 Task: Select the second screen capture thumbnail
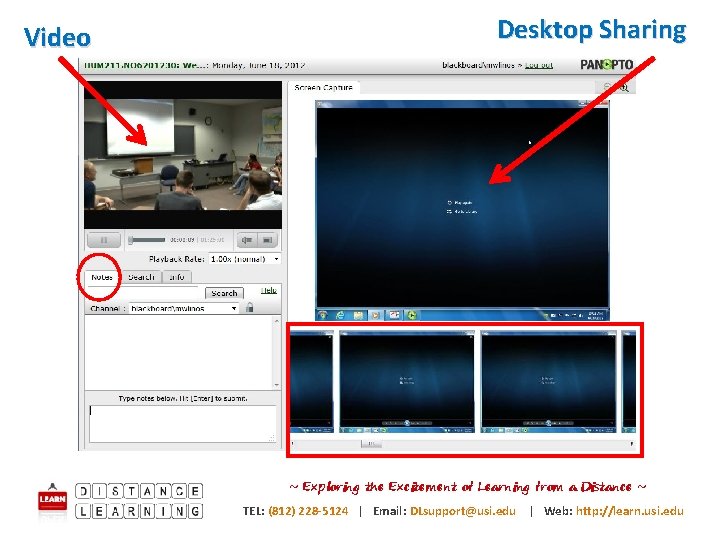click(x=407, y=382)
